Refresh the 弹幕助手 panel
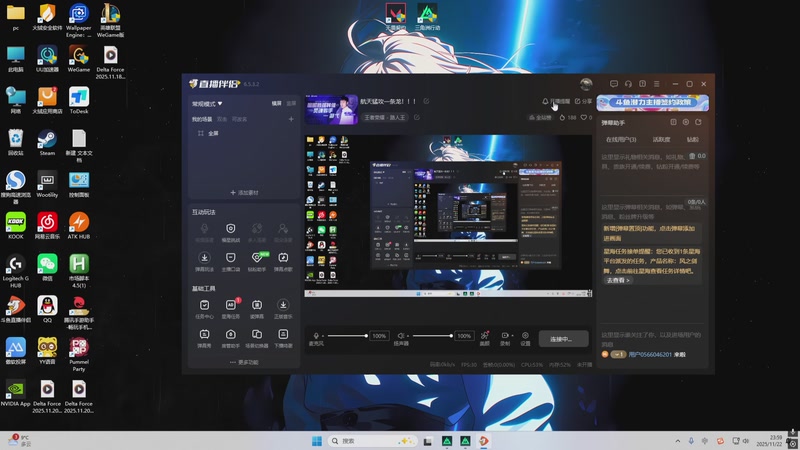The height and width of the screenshot is (450, 800). [698, 122]
